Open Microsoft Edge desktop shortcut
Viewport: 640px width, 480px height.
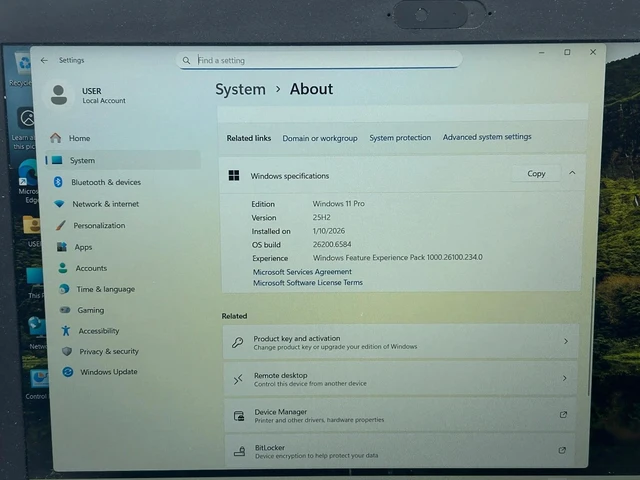click(x=28, y=181)
